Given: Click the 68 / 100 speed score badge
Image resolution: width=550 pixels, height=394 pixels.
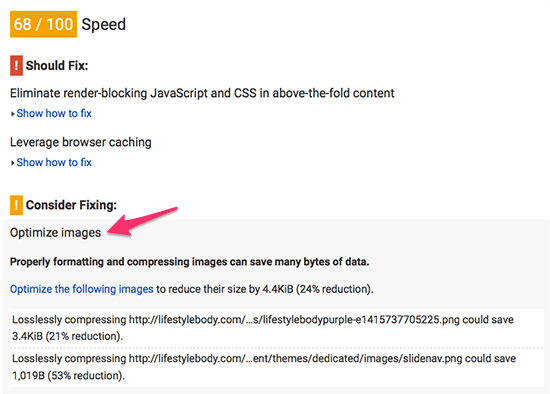Looking at the screenshot, I should pos(43,24).
